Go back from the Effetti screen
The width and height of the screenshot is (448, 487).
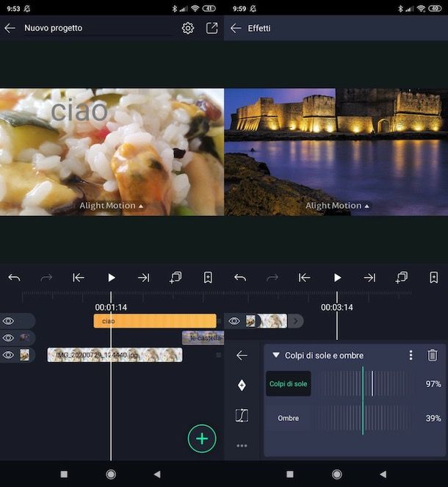(x=236, y=28)
